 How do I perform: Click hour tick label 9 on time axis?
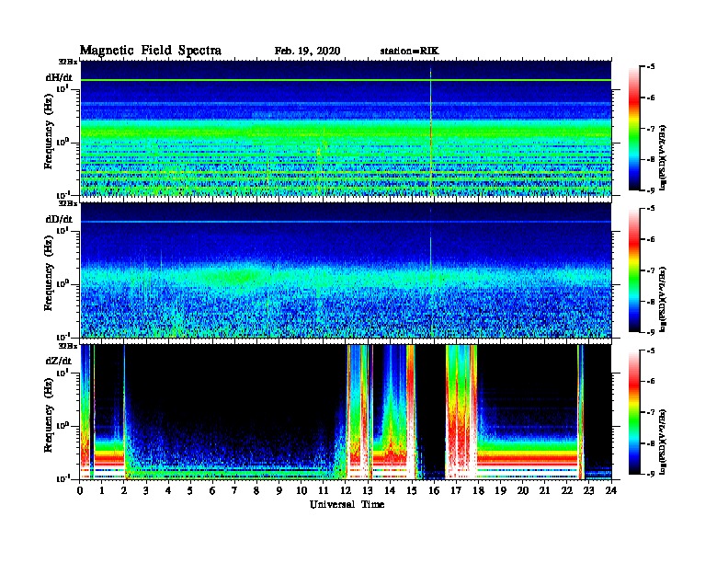pyautogui.click(x=279, y=491)
